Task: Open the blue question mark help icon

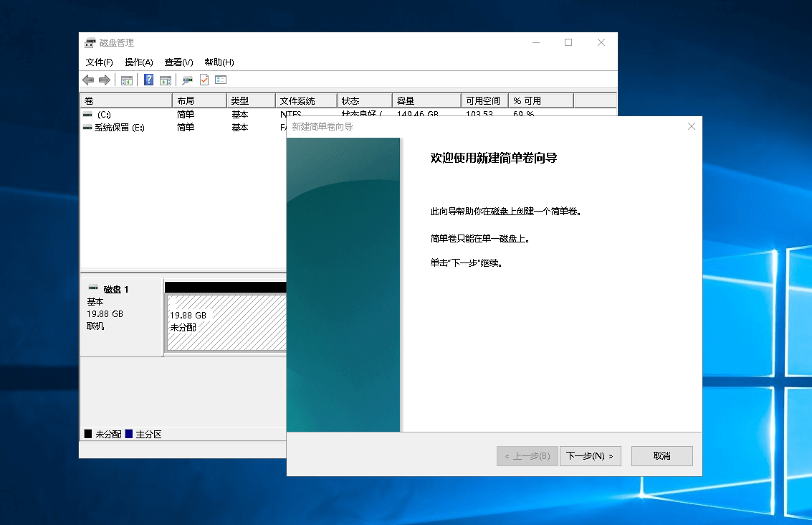Action: [x=149, y=80]
